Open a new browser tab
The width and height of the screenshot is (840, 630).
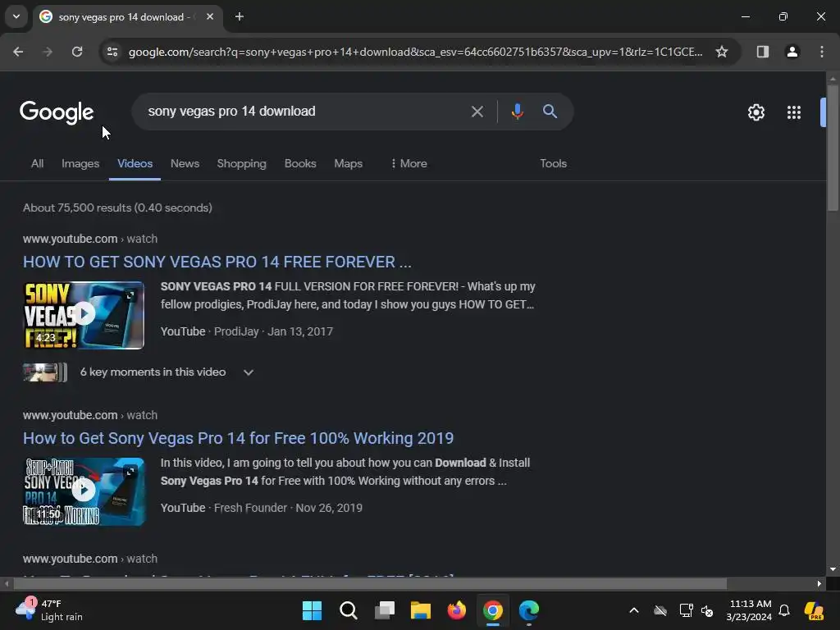[x=240, y=16]
